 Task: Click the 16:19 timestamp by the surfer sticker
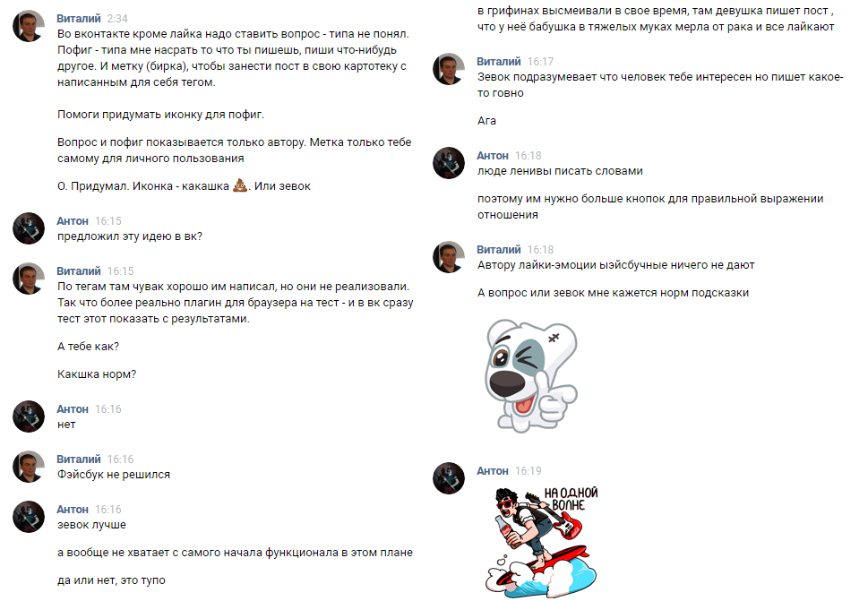[529, 470]
